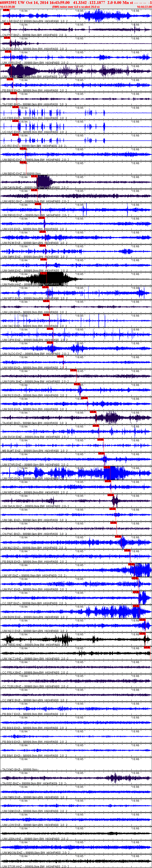Select the PB B926 EHZ station label
The height and width of the screenshot is (868, 152).
pyautogui.click(x=35, y=562)
